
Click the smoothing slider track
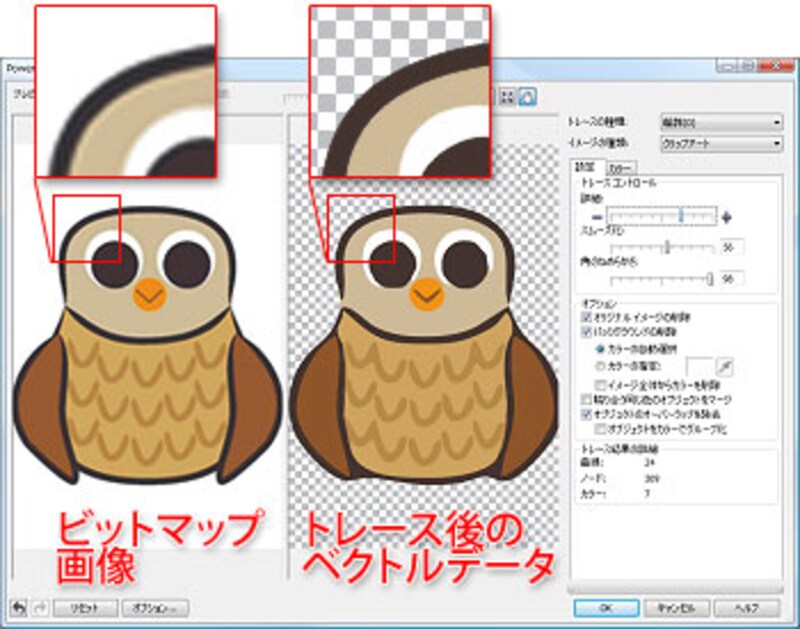coord(660,247)
